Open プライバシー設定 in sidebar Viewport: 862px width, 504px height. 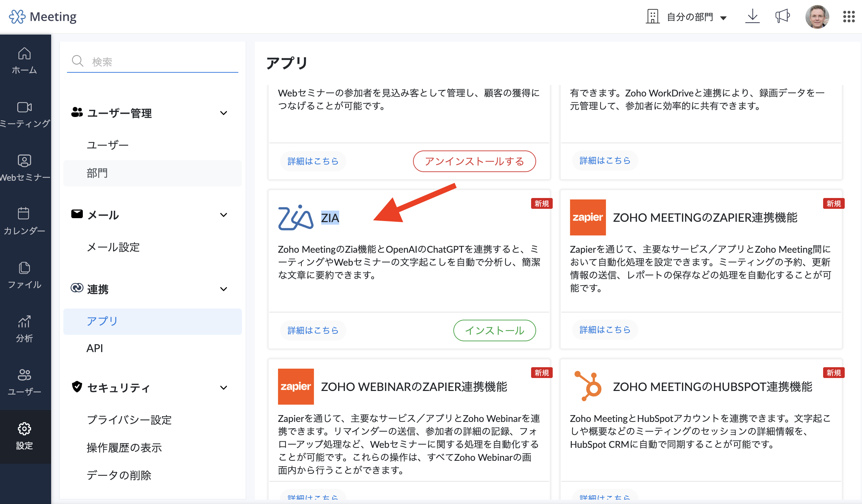129,420
